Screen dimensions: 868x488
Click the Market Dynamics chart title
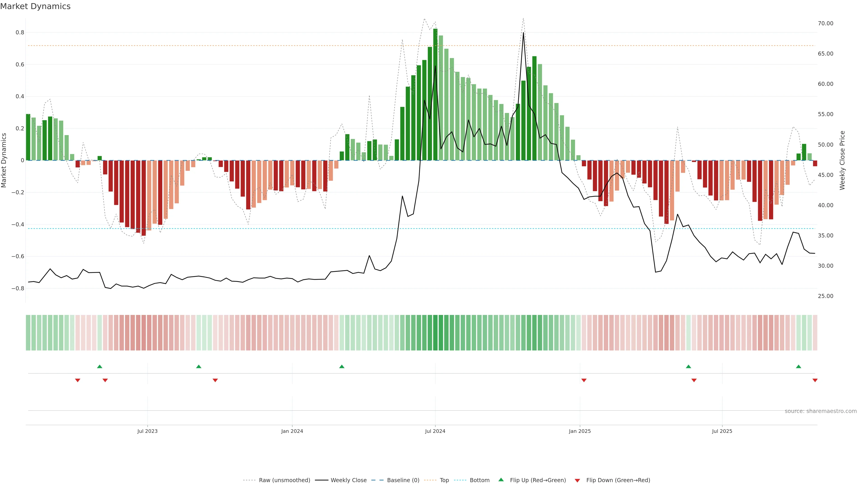(35, 6)
